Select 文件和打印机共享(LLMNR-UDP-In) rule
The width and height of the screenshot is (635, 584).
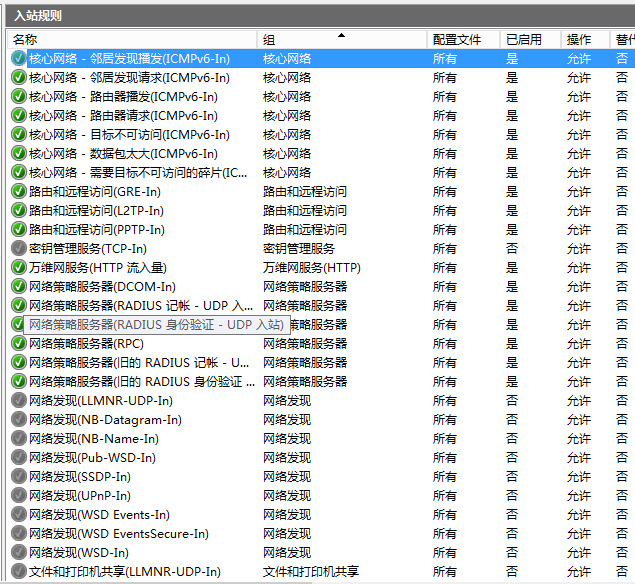pyautogui.click(x=125, y=572)
